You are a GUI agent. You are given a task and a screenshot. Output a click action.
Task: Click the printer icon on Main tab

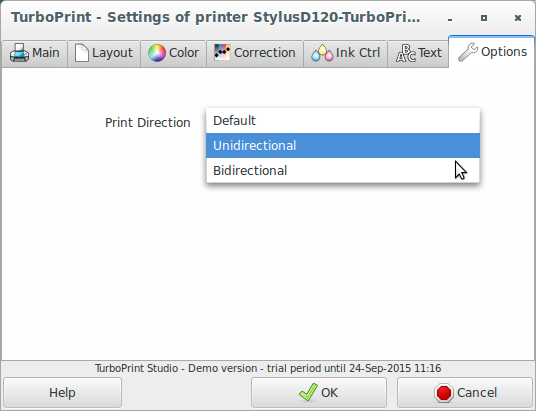click(x=19, y=53)
